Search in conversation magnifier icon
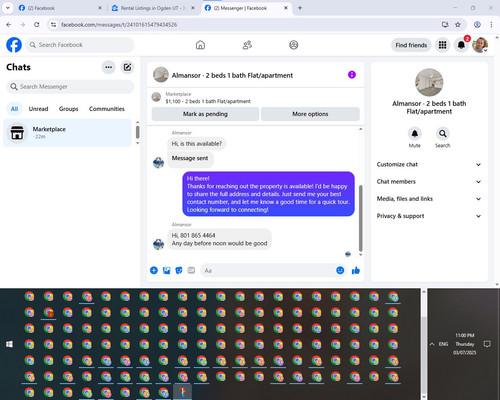 [x=443, y=134]
